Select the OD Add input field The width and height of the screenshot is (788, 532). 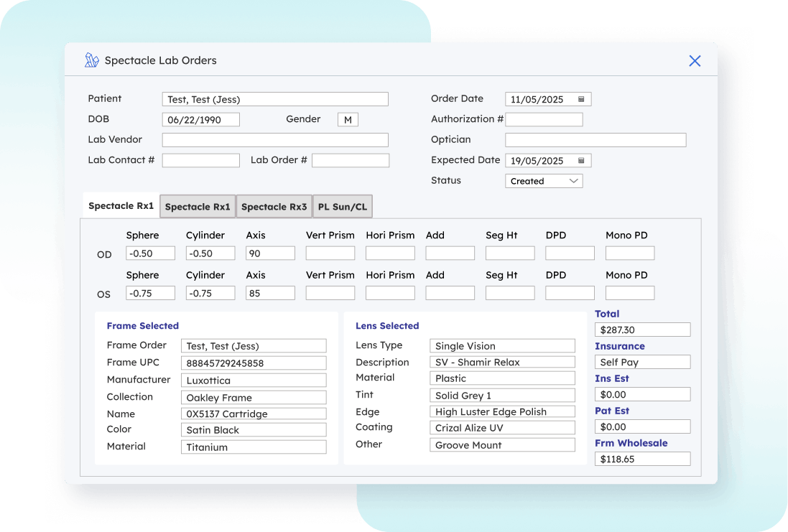click(x=450, y=253)
